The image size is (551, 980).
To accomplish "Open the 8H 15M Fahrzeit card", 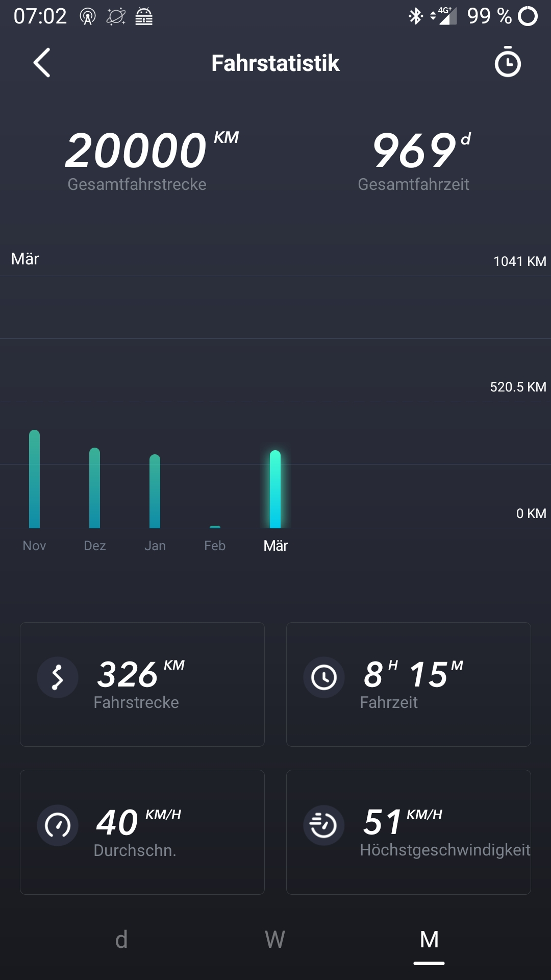I will click(408, 684).
